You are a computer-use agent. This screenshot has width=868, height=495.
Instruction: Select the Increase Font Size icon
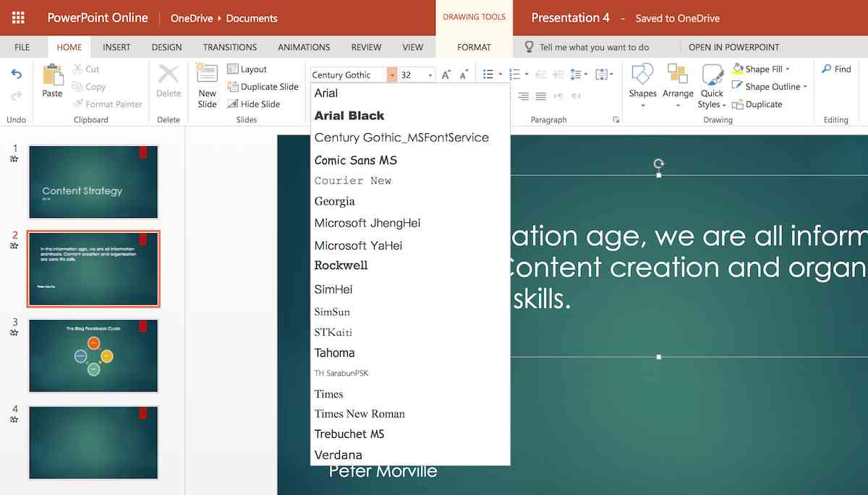coord(446,74)
